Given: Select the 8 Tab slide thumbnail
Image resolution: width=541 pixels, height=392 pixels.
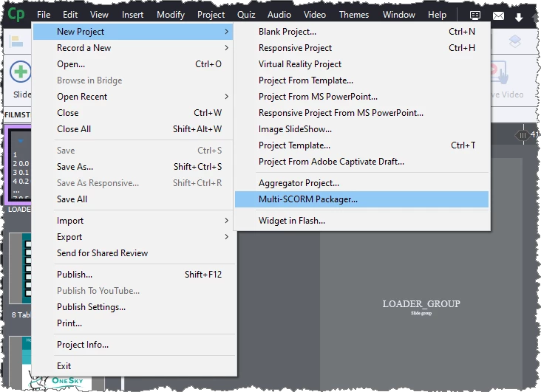Looking at the screenshot, I should pyautogui.click(x=20, y=268).
